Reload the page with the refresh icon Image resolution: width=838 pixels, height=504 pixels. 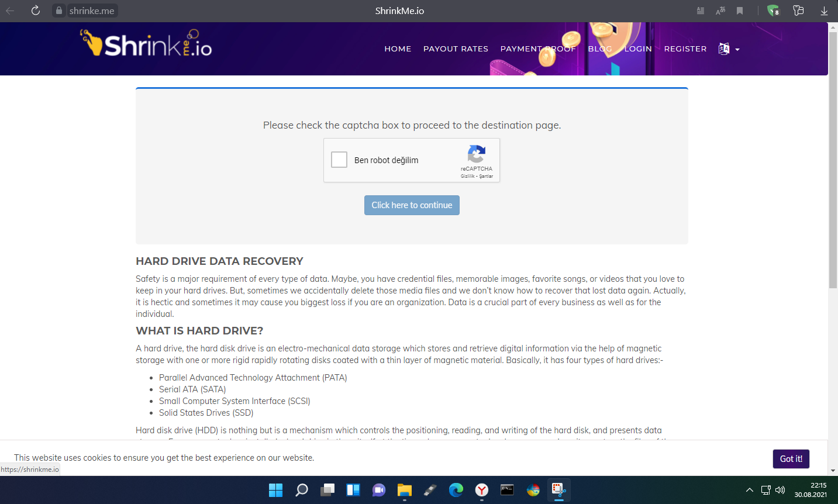click(x=36, y=11)
